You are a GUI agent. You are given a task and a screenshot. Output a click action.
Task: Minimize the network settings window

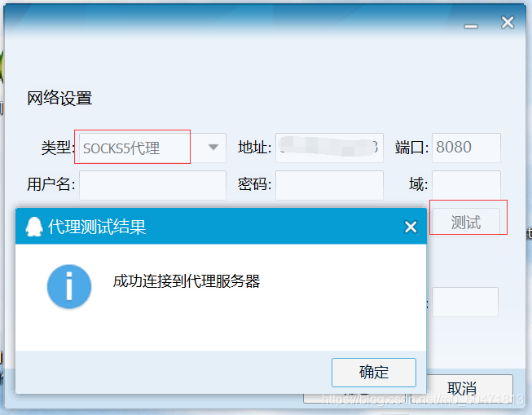471,26
